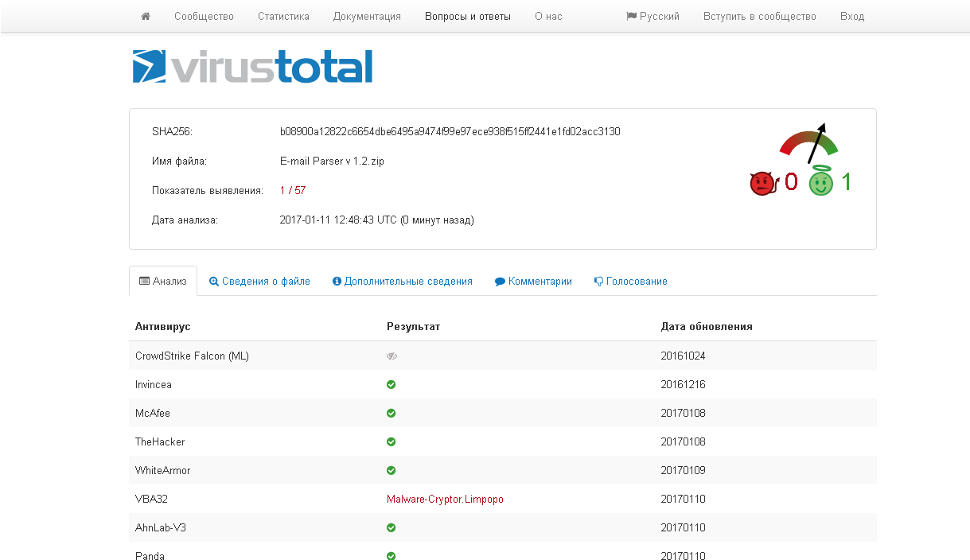Switch to the Сведения о файле tab

click(x=259, y=282)
